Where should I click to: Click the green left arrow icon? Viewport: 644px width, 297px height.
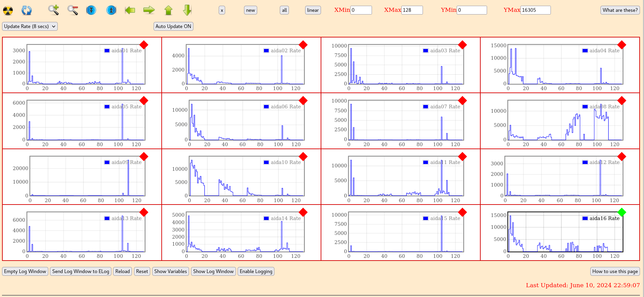[130, 10]
